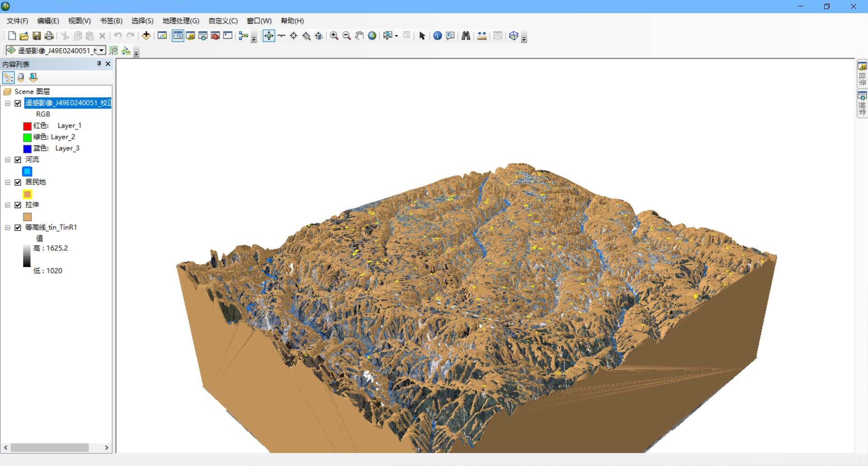Click the blue swatch under 河流
This screenshot has width=868, height=466.
tap(27, 171)
